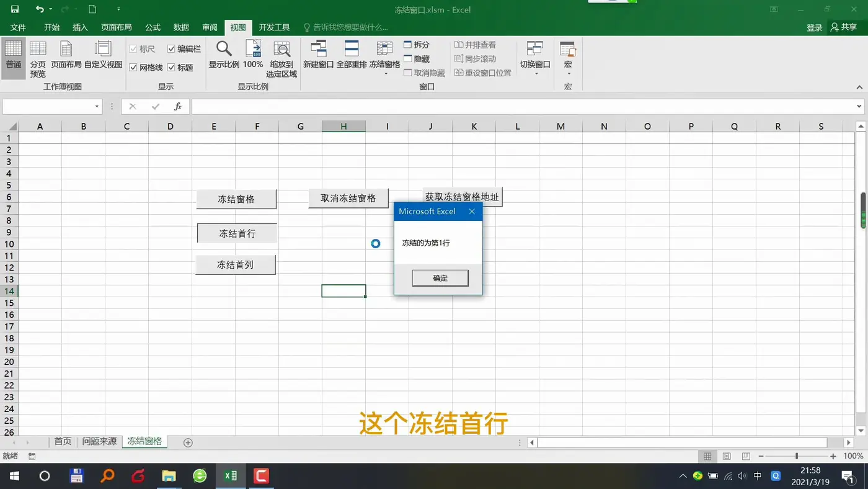
Task: Click the zoom slider handle
Action: 797,456
